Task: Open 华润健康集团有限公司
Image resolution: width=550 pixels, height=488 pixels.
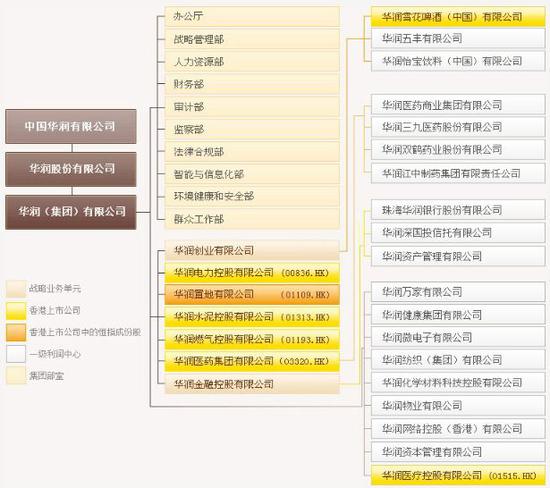Action: 458,315
